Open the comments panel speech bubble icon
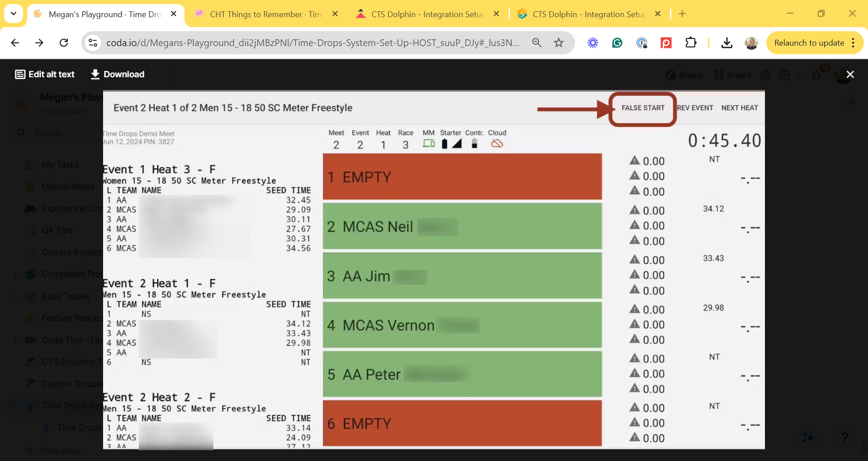The image size is (868, 461). (x=786, y=75)
